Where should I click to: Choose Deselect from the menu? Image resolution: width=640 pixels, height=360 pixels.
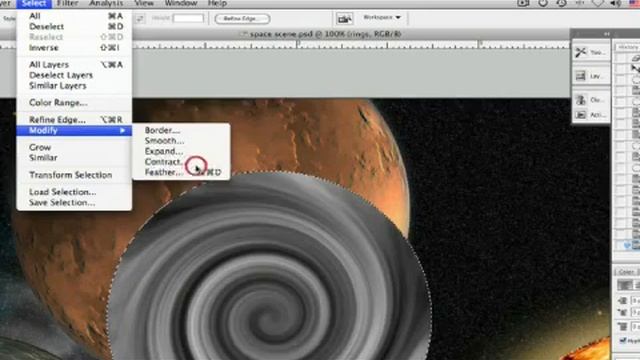click(74, 27)
